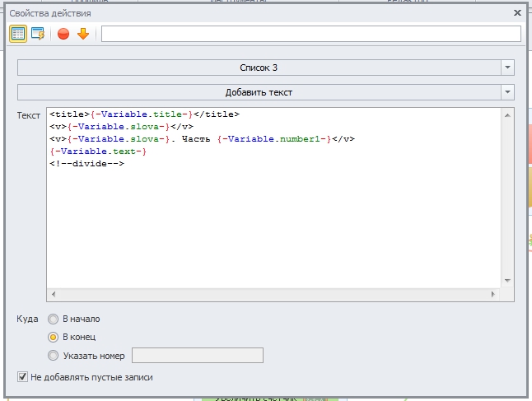Click the line with "<!--divide-->" text
Screen dimensions: 532x401
coord(86,164)
